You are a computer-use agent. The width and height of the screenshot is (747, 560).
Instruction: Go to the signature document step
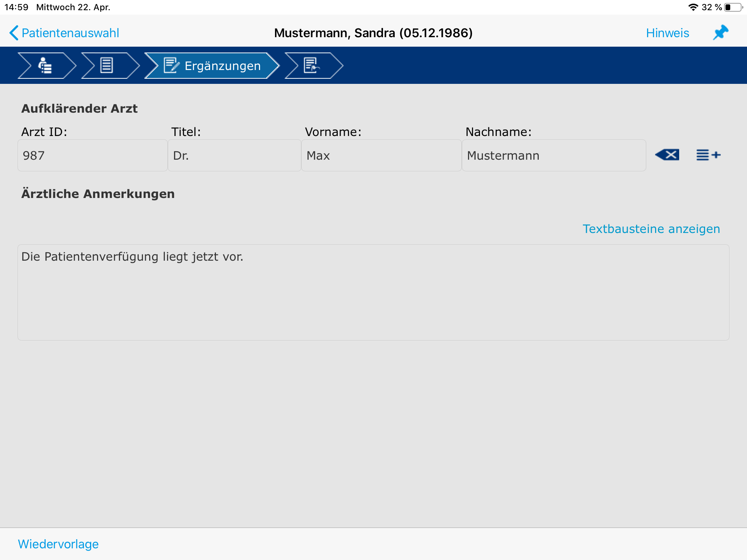(312, 66)
